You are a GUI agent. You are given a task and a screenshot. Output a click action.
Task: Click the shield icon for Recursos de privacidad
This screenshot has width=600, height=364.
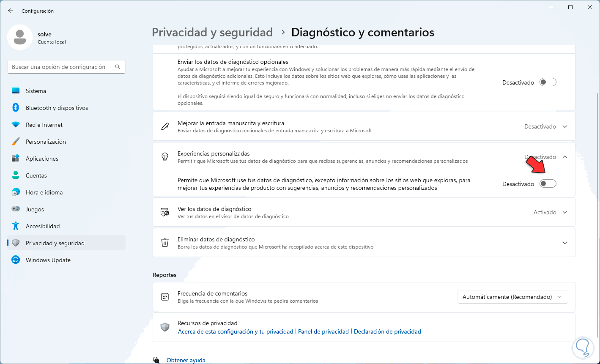(x=165, y=327)
